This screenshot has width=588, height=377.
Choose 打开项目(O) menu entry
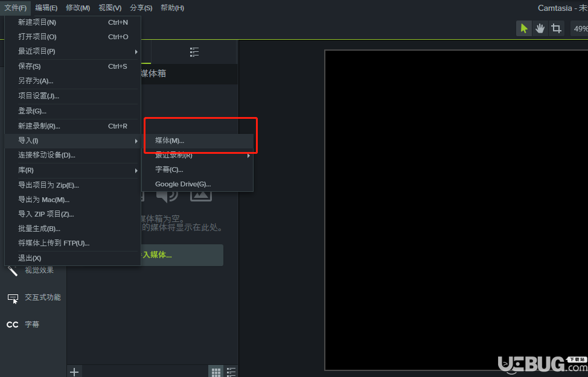point(73,37)
